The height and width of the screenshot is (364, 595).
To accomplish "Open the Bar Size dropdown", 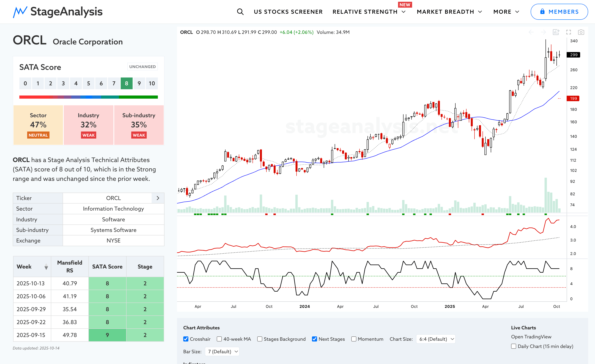I will (x=222, y=351).
